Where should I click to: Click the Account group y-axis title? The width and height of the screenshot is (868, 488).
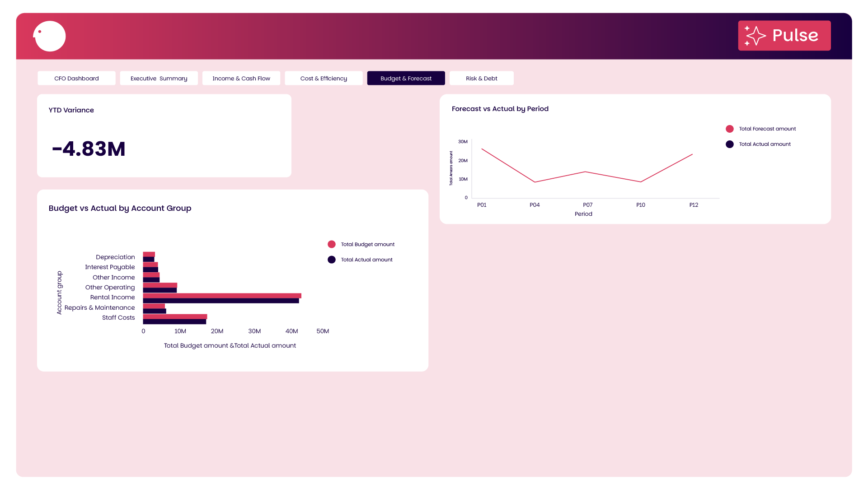coord(59,293)
